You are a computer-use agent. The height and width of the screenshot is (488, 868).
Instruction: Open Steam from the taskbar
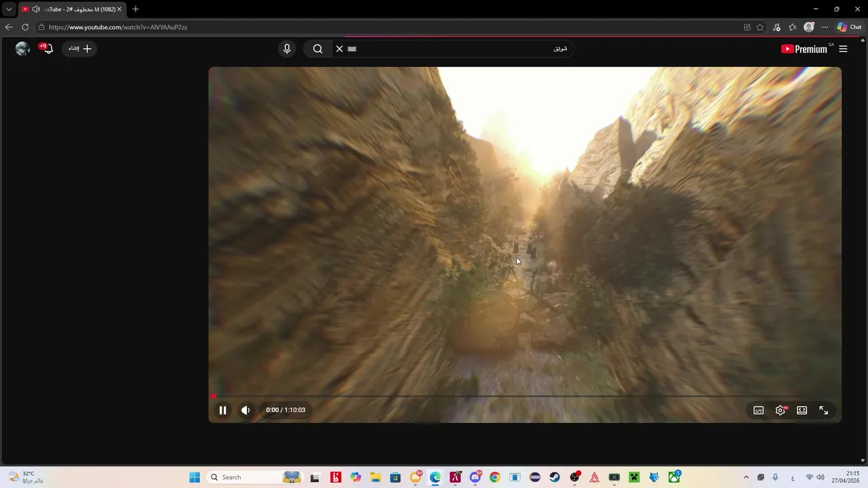(x=555, y=477)
